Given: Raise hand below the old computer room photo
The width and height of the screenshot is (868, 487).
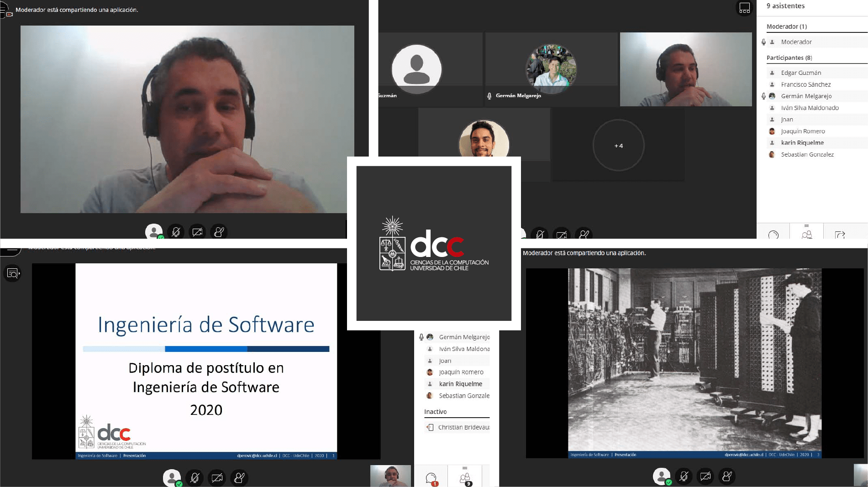Looking at the screenshot, I should [727, 477].
